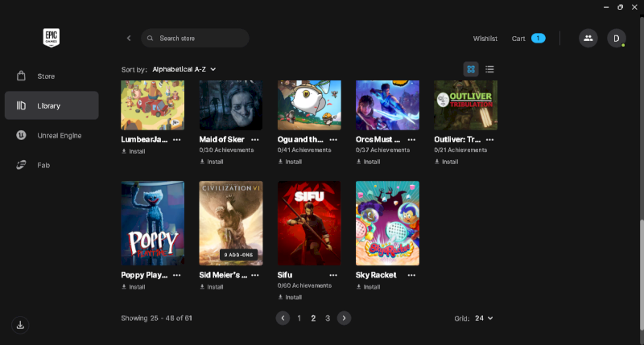The height and width of the screenshot is (345, 644).
Task: Open the Sky Racket cover art
Action: tap(387, 223)
